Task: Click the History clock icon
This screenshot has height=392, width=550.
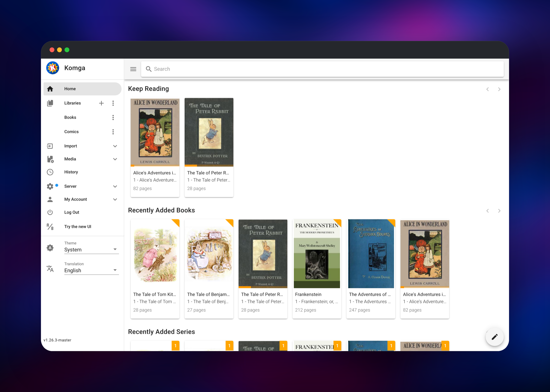Action: point(50,172)
